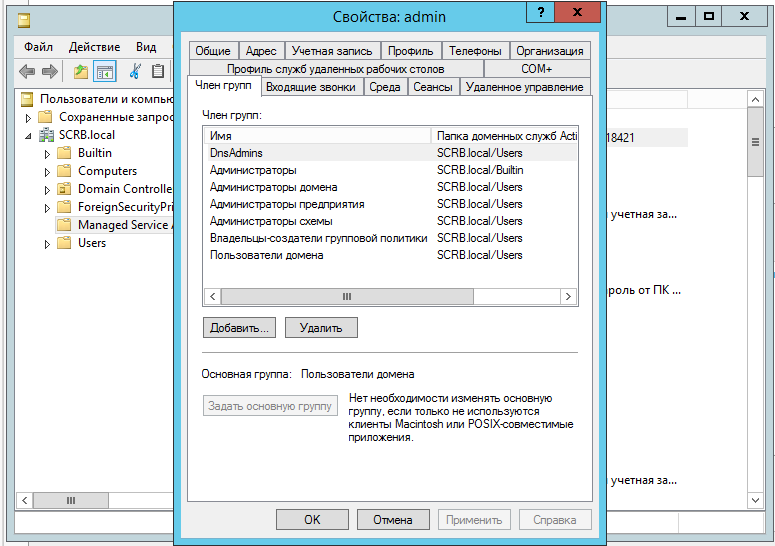Viewport: 775px width, 546px height.
Task: Click the help question mark button in dialog
Action: point(540,12)
